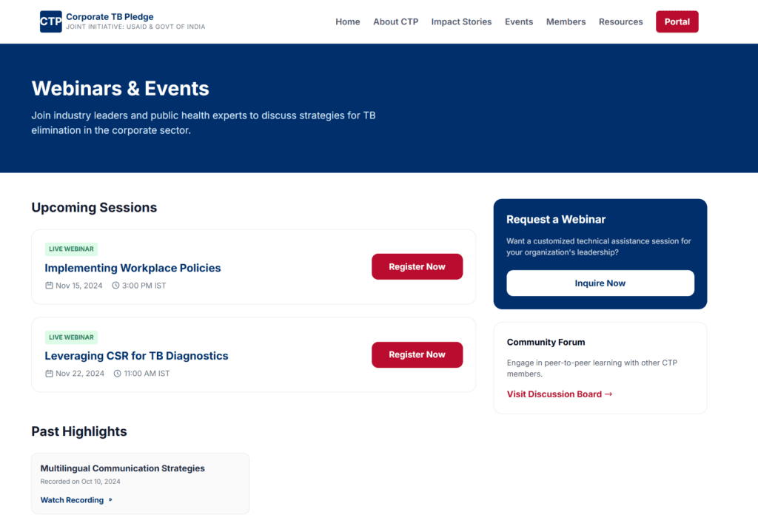Click Inquire Now to request a webinar

point(600,283)
